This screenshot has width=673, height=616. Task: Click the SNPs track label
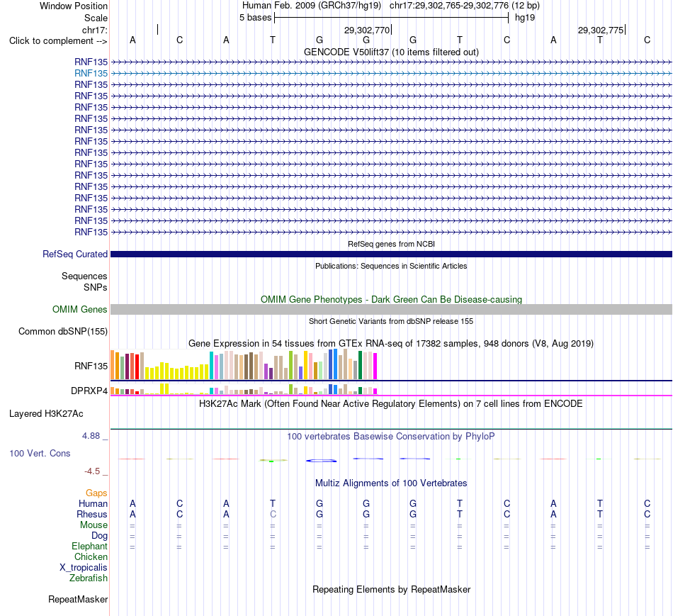pos(96,287)
